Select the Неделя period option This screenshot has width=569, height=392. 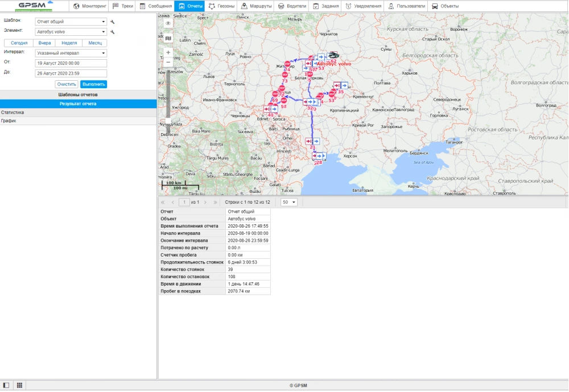point(69,43)
